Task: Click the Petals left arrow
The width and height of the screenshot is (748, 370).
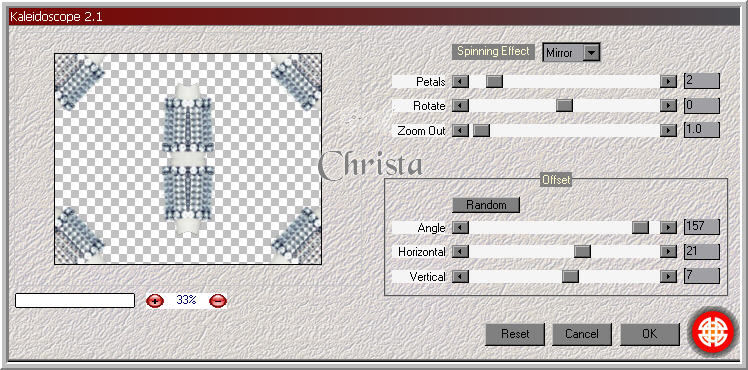Action: tap(460, 82)
